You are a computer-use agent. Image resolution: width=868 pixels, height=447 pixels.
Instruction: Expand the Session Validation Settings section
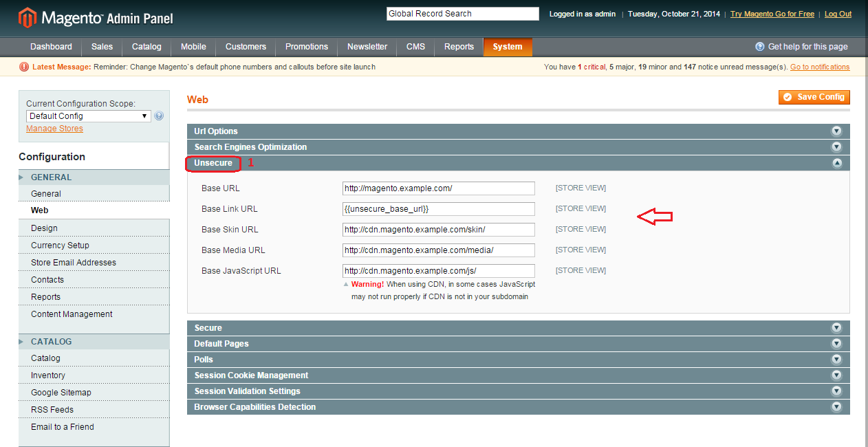tap(518, 391)
